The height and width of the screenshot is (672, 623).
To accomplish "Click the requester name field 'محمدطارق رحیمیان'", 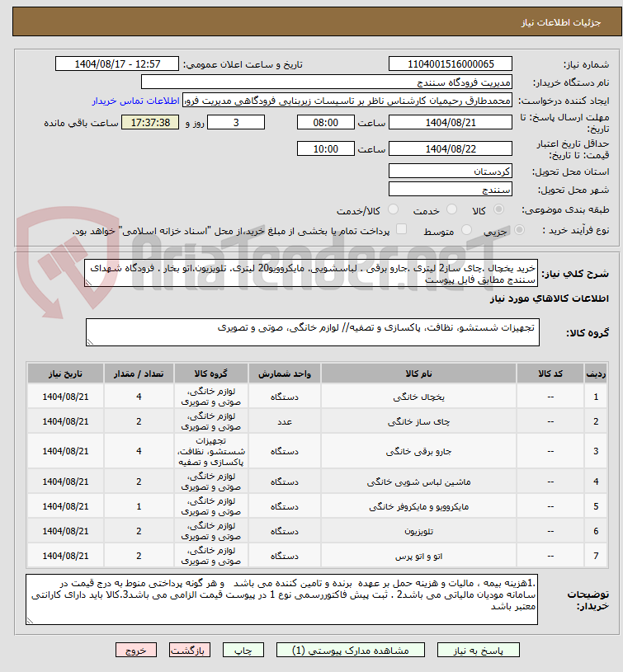I will pyautogui.click(x=347, y=101).
